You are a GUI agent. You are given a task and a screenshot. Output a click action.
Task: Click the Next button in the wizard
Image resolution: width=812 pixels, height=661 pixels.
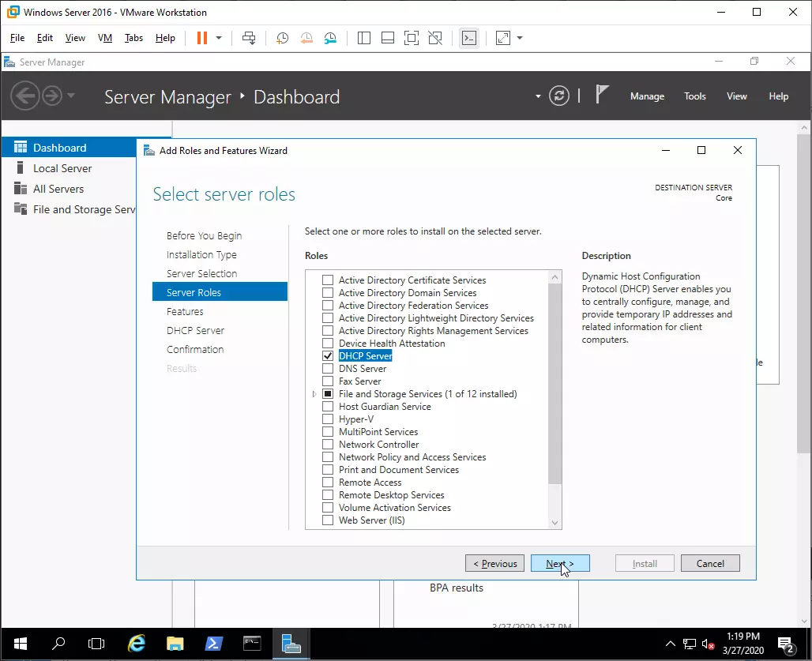coord(560,563)
